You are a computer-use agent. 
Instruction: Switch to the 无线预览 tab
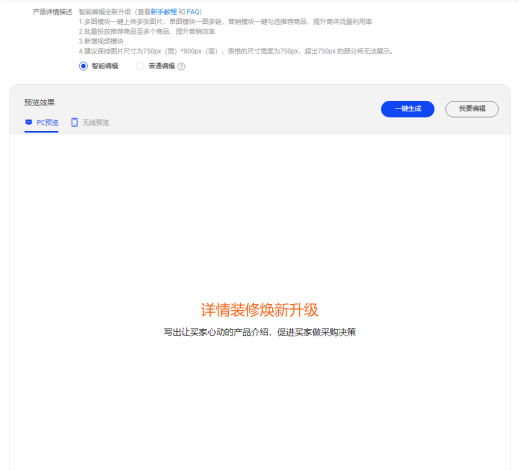pos(90,123)
